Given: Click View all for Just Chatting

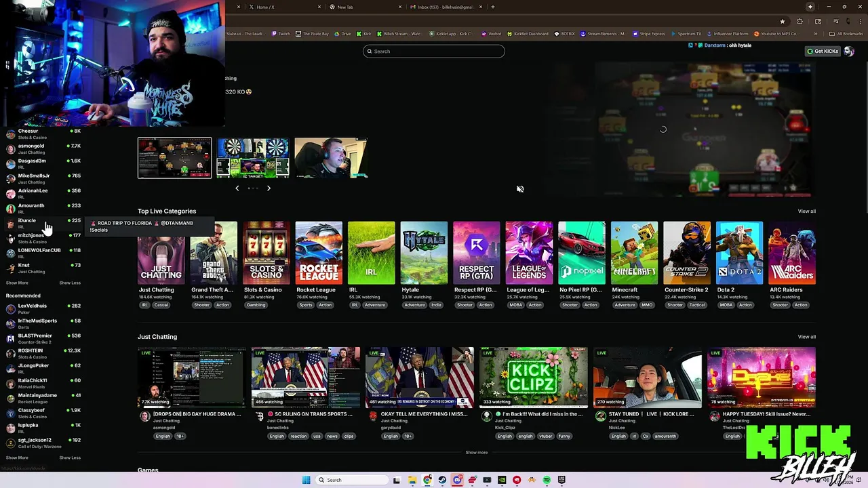Looking at the screenshot, I should click(806, 337).
